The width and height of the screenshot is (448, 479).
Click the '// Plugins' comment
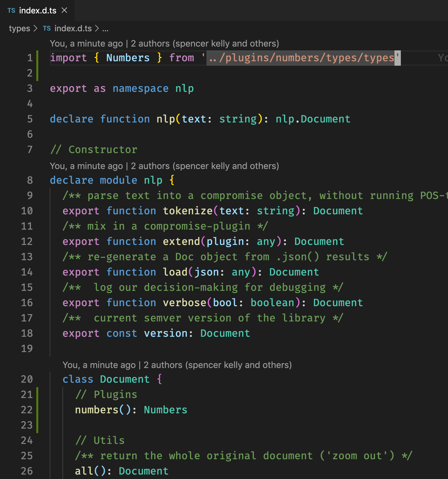(106, 394)
